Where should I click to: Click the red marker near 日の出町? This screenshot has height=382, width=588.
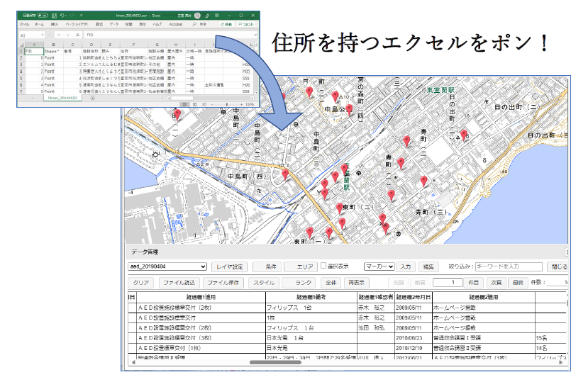[x=464, y=134]
